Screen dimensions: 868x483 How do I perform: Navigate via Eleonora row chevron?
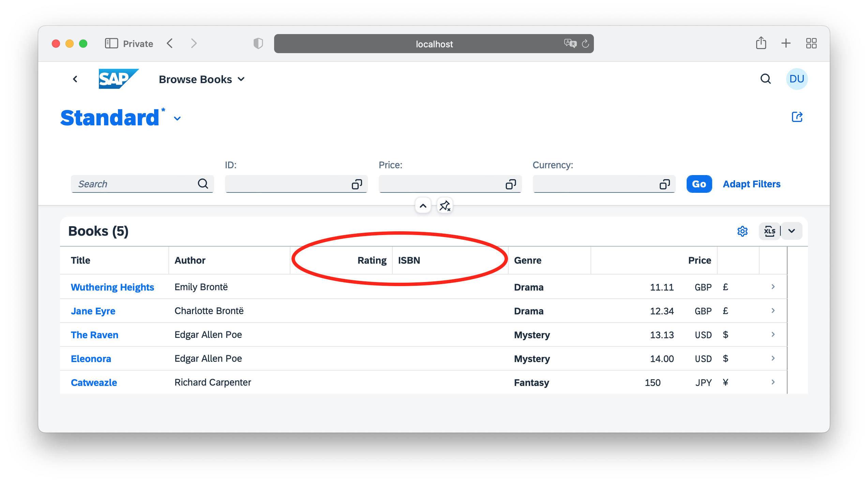coord(773,358)
